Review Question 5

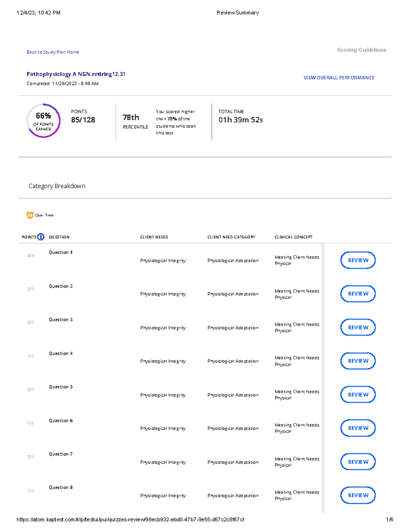pyautogui.click(x=358, y=395)
